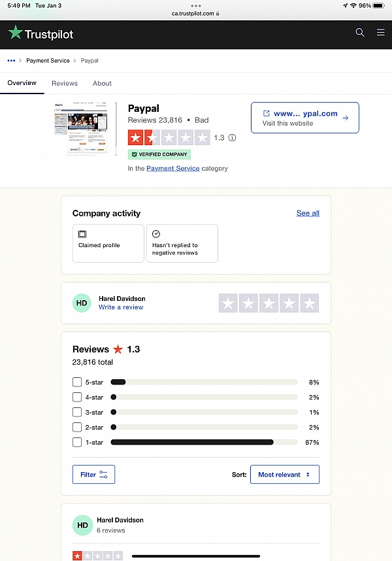
Task: Enable the 5-star reviews filter
Action: coord(76,382)
